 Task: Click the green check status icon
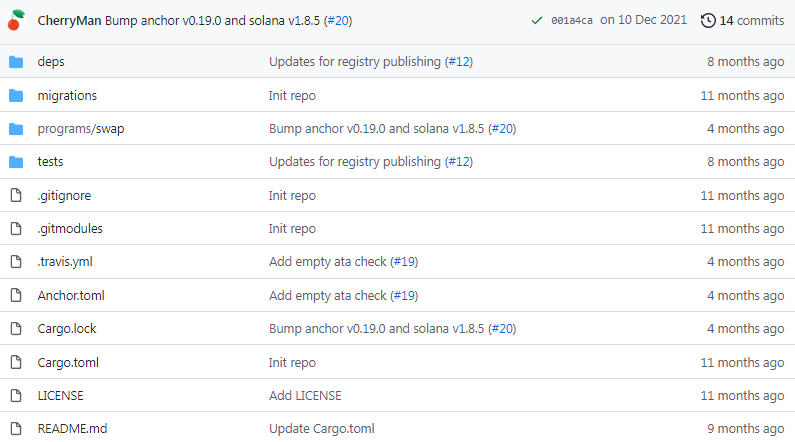click(536, 21)
